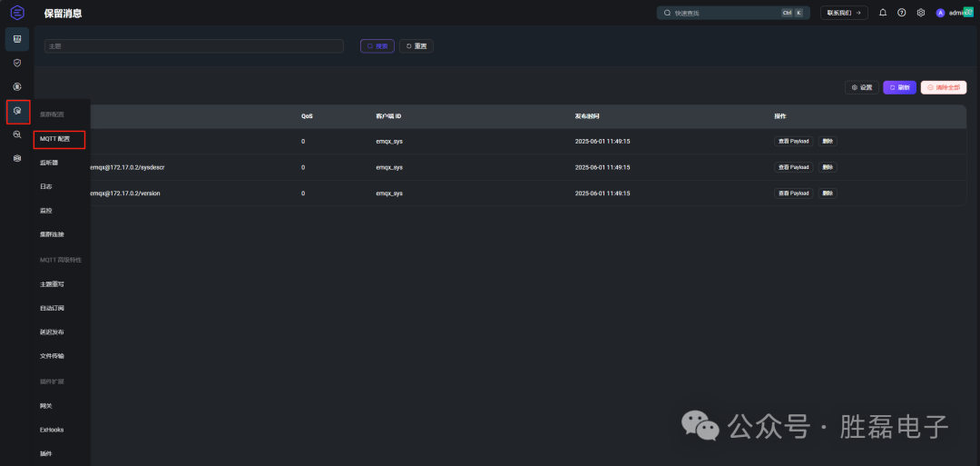Open the top bar settings gear icon
Viewport: 980px width, 466px height.
coord(921,13)
